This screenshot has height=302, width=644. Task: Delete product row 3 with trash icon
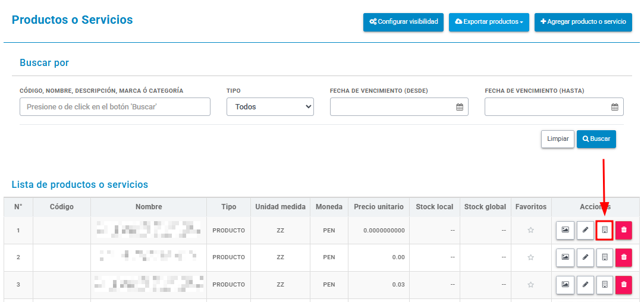tap(624, 284)
